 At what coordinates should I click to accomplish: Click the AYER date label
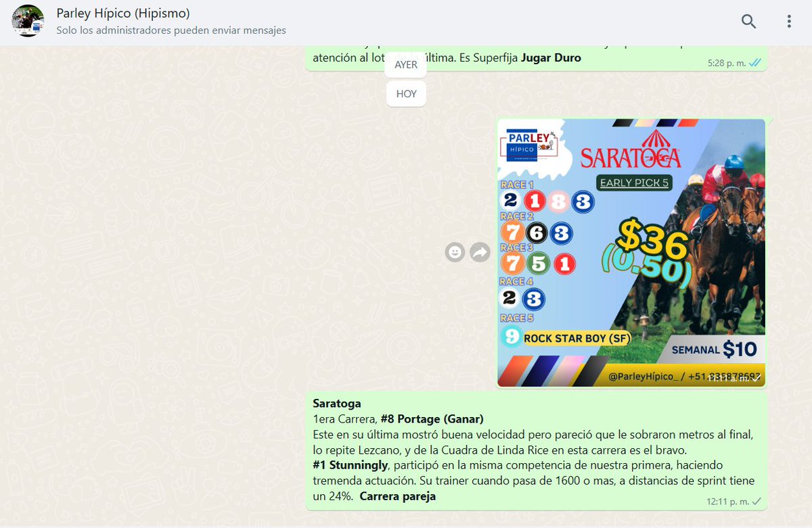tap(406, 65)
